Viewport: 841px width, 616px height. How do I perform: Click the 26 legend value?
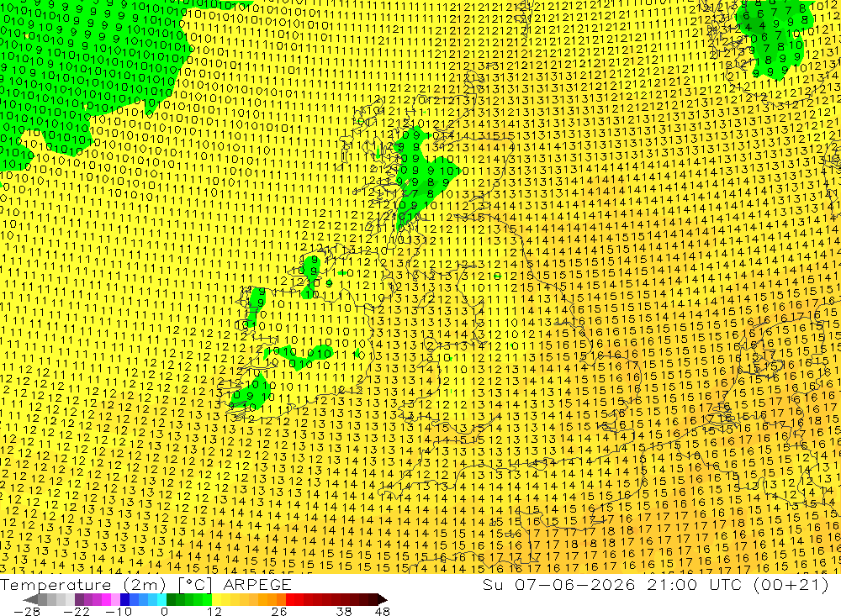[x=279, y=612]
